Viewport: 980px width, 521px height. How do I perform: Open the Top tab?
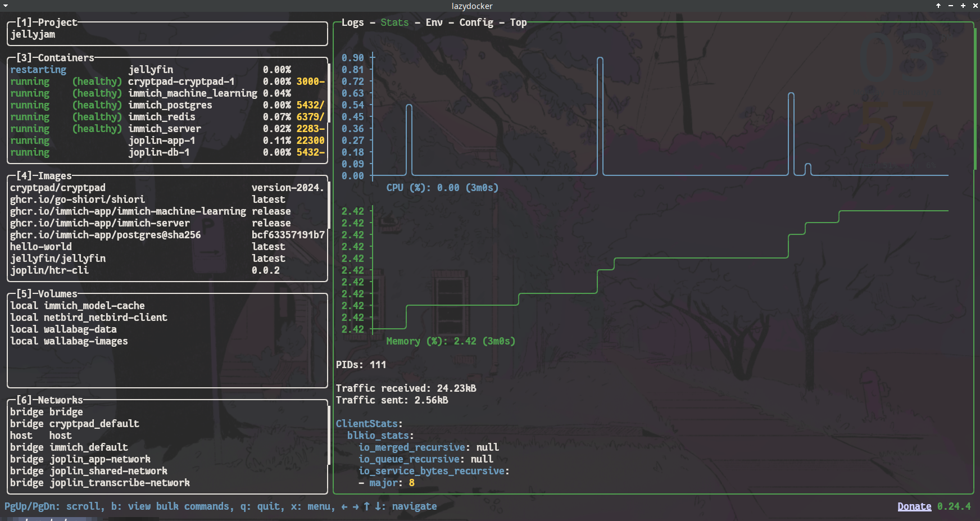518,22
